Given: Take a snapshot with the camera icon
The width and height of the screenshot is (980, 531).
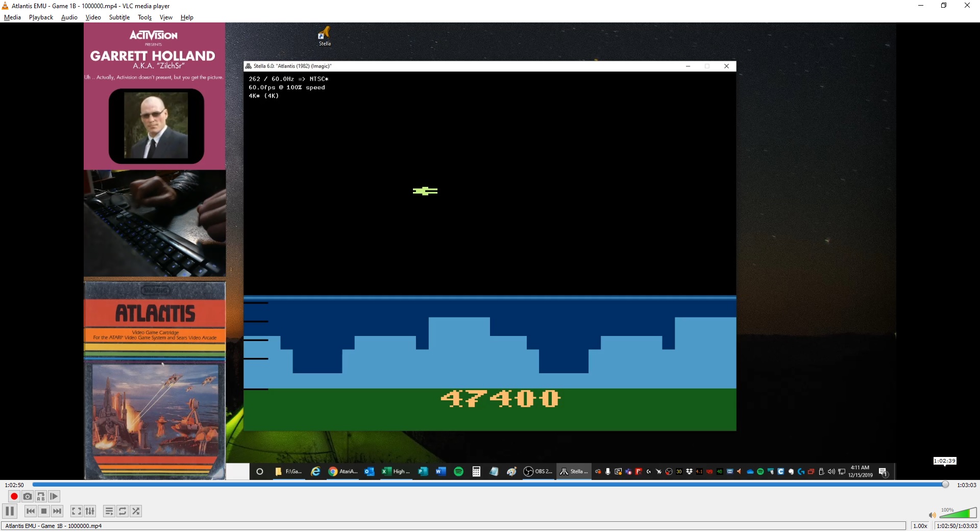Looking at the screenshot, I should pyautogui.click(x=28, y=496).
